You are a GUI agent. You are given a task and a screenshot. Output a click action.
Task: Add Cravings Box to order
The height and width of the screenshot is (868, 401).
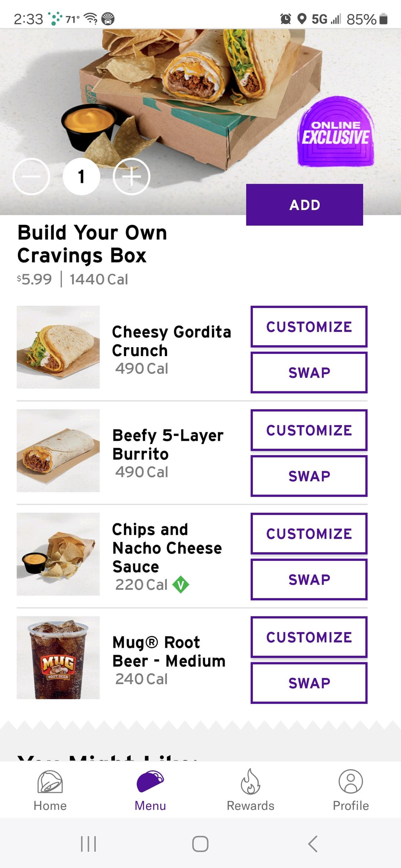pyautogui.click(x=304, y=205)
